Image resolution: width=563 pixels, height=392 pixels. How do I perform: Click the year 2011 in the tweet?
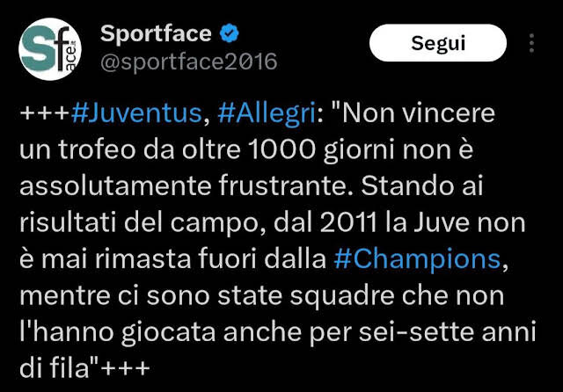348,222
